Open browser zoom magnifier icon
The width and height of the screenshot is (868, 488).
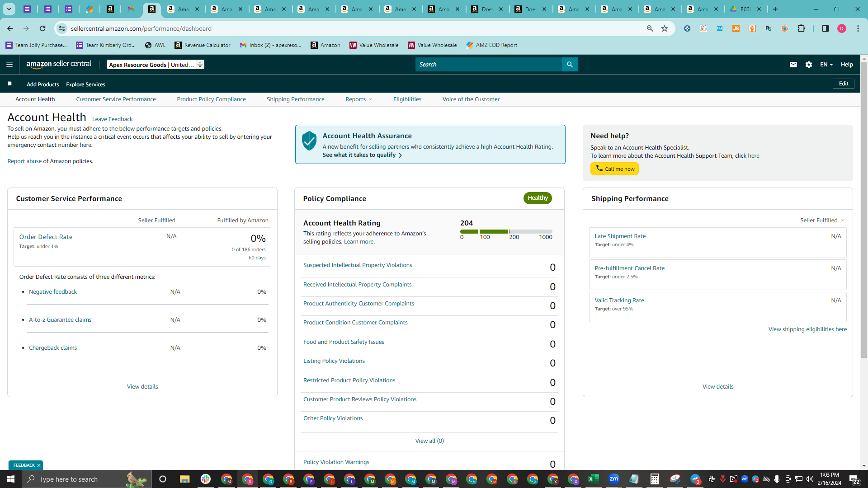click(650, 28)
